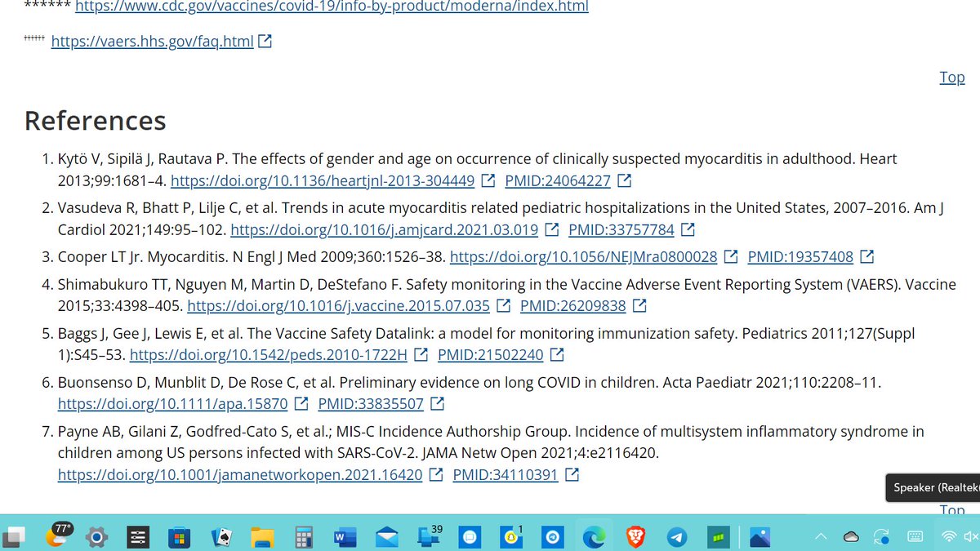Open the Calculator app in the taskbar
The height and width of the screenshot is (551, 980).
click(x=303, y=537)
